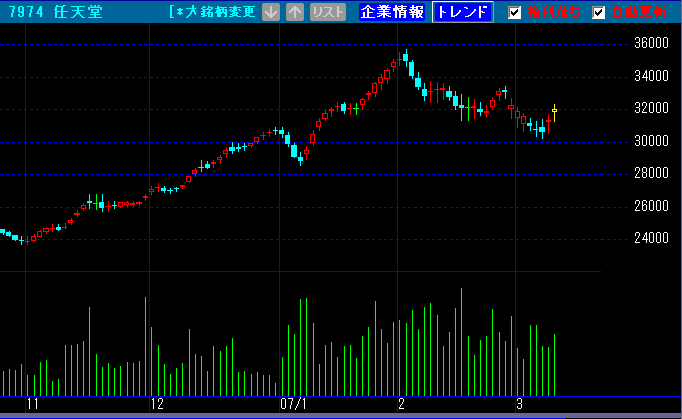Uncheck the 権利落ち checkbox
This screenshot has width=682, height=419.
coord(515,12)
